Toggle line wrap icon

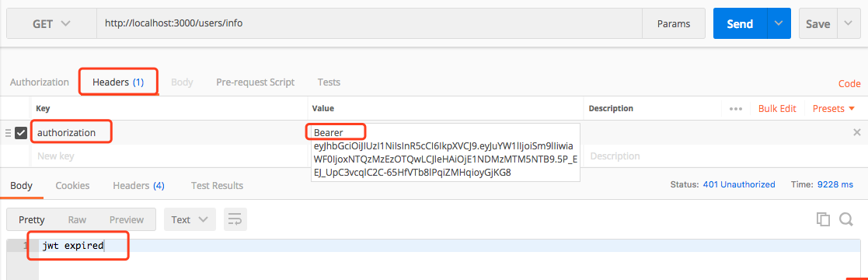[235, 219]
